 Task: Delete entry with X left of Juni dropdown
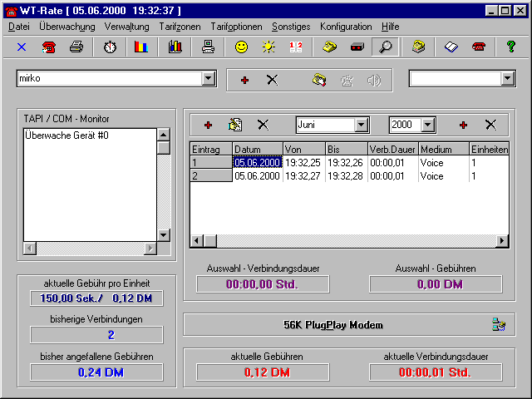[x=263, y=125]
